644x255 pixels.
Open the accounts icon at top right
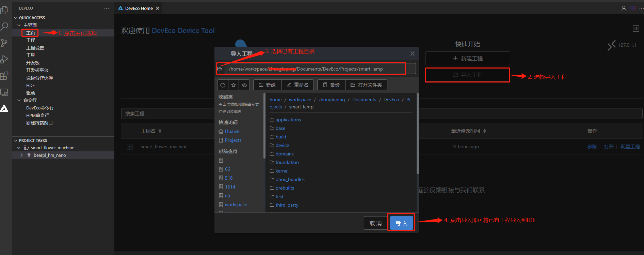[624, 8]
